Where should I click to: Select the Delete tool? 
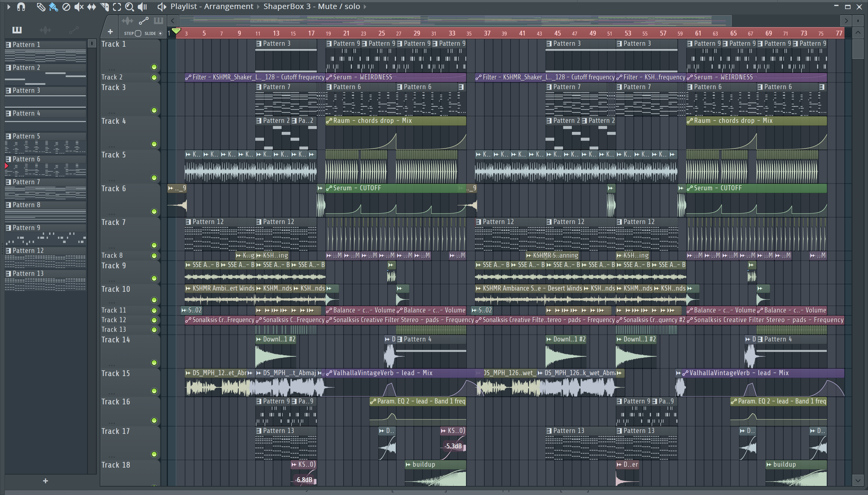[x=66, y=6]
